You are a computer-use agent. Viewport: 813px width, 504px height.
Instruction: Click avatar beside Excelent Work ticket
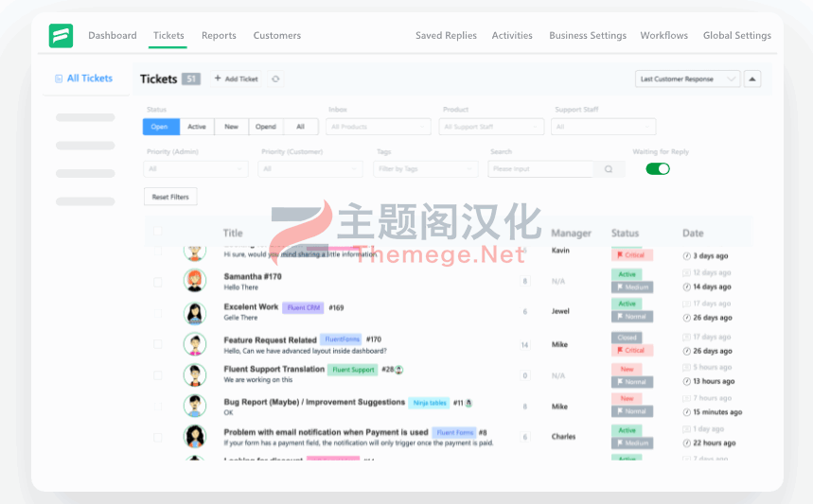195,313
